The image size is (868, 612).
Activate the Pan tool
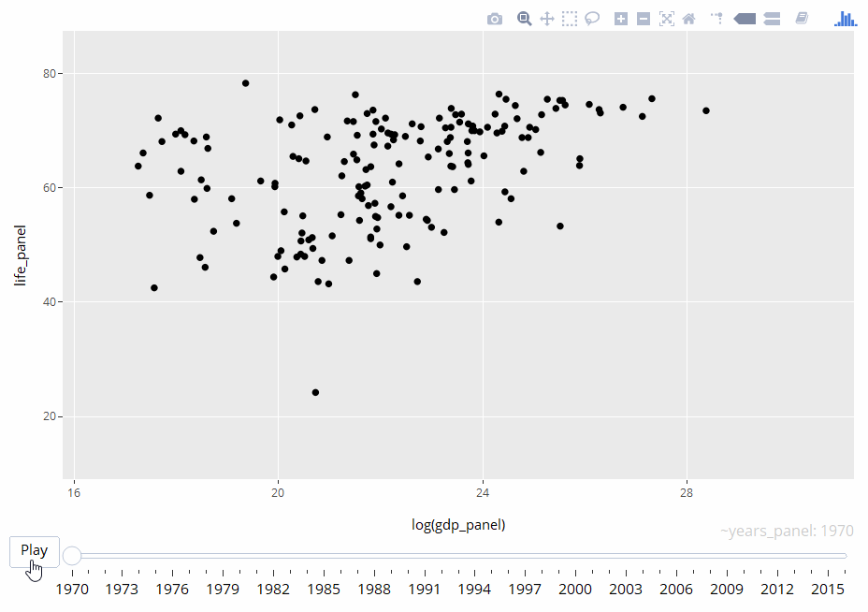tap(547, 18)
